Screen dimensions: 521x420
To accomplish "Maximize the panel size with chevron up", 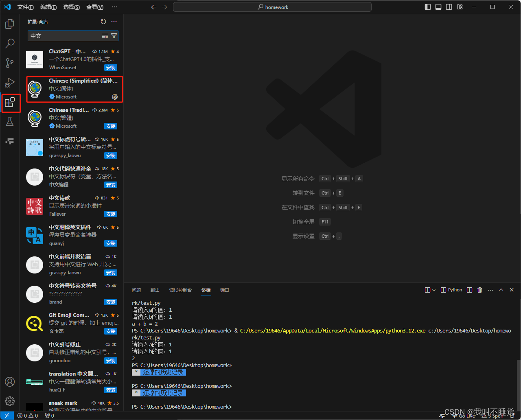I will pyautogui.click(x=501, y=290).
